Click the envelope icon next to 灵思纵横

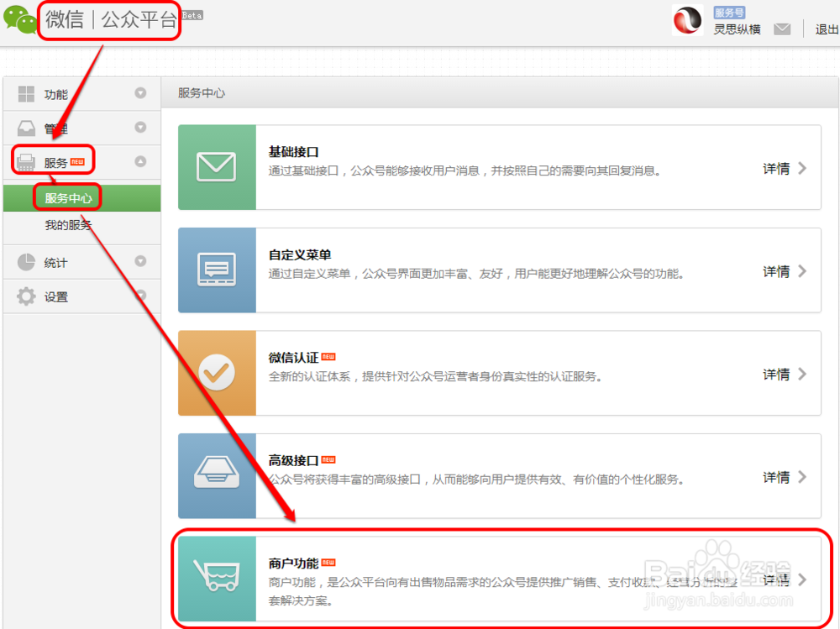(x=782, y=28)
